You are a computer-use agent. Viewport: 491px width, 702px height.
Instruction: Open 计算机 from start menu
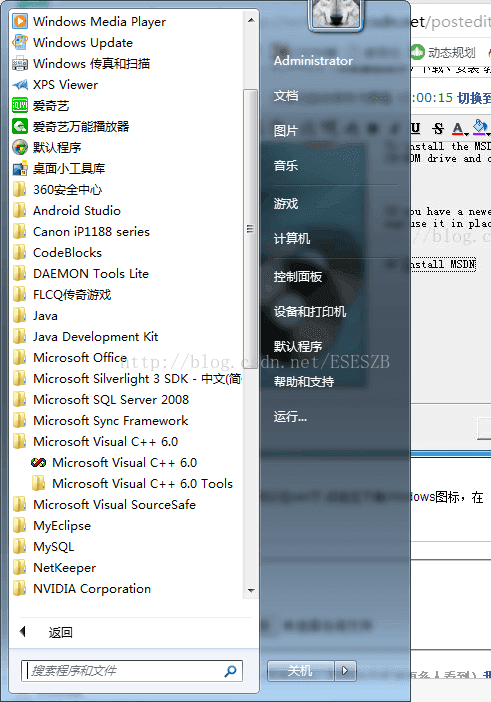[292, 239]
